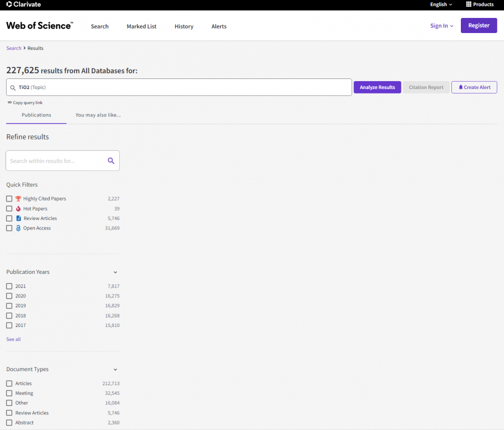The height and width of the screenshot is (430, 504).
Task: Open the English language dropdown
Action: click(x=441, y=4)
